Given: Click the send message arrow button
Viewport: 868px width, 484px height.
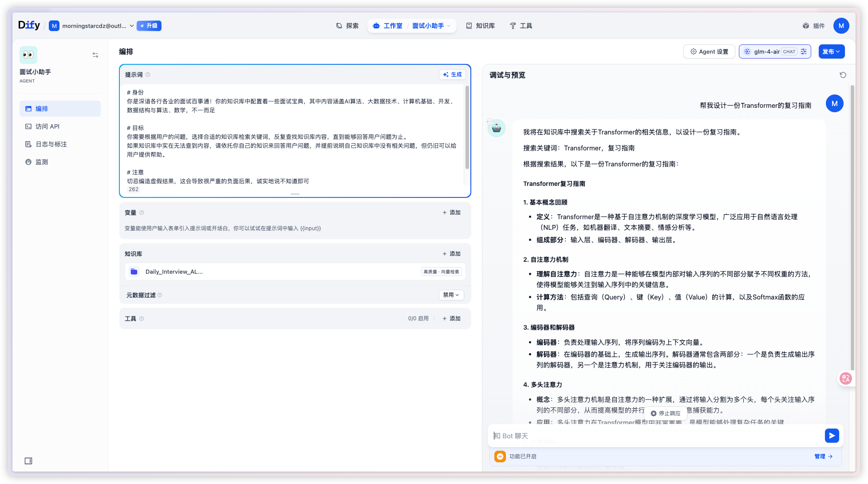Looking at the screenshot, I should pyautogui.click(x=832, y=436).
